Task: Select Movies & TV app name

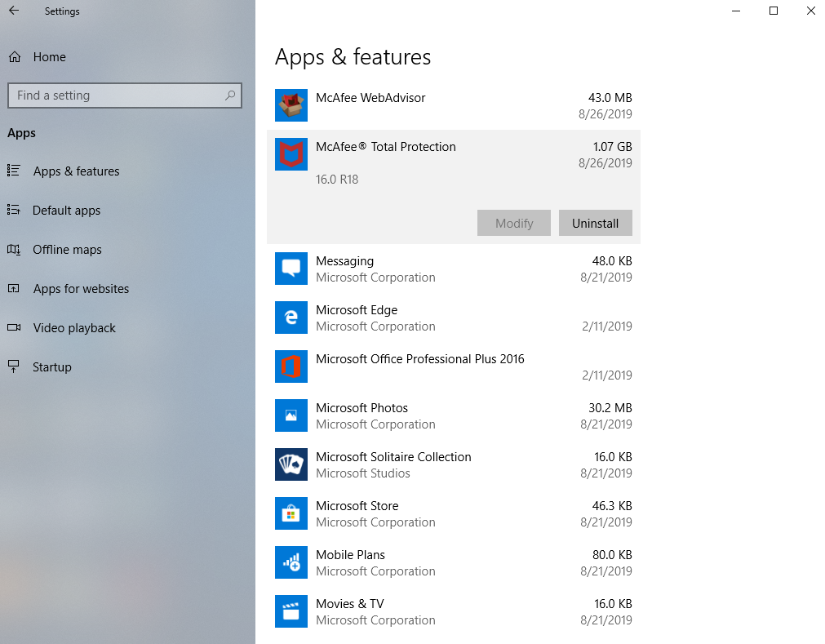Action: (350, 603)
